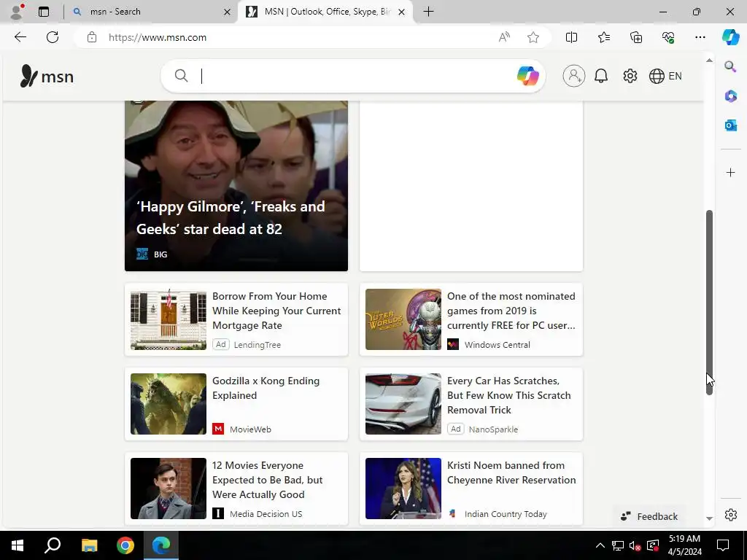
Task: Open File Explorer from the taskbar
Action: point(89,545)
